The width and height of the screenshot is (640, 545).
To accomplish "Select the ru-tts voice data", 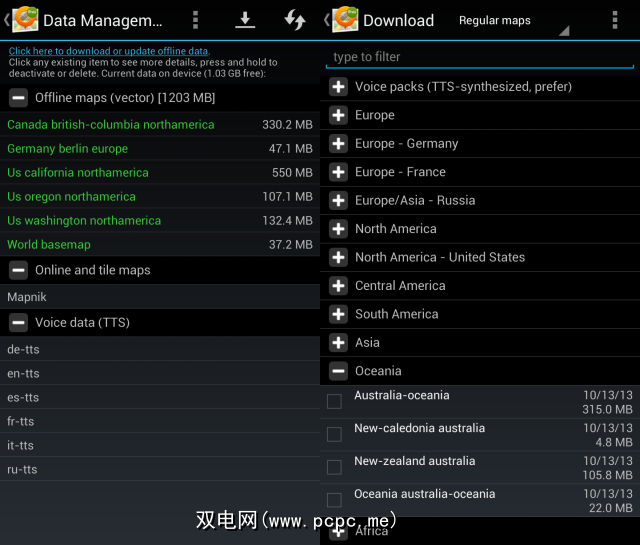I will 160,470.
